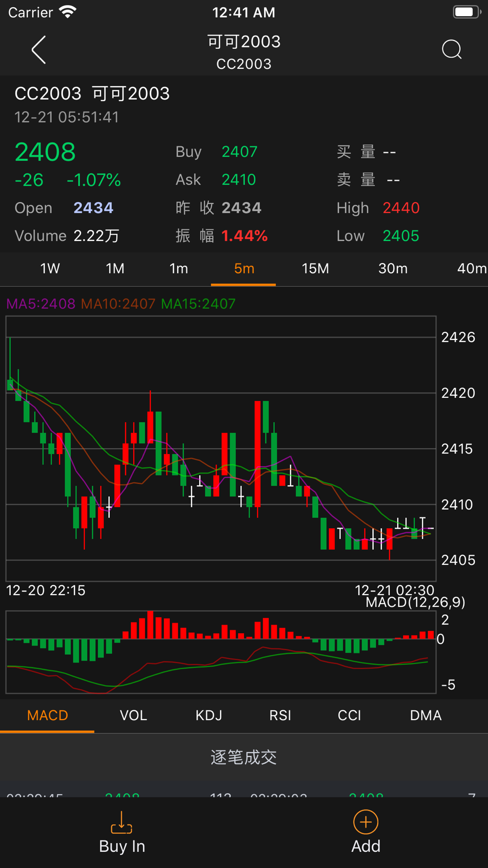
Task: Show the DMA indicator
Action: click(x=426, y=715)
